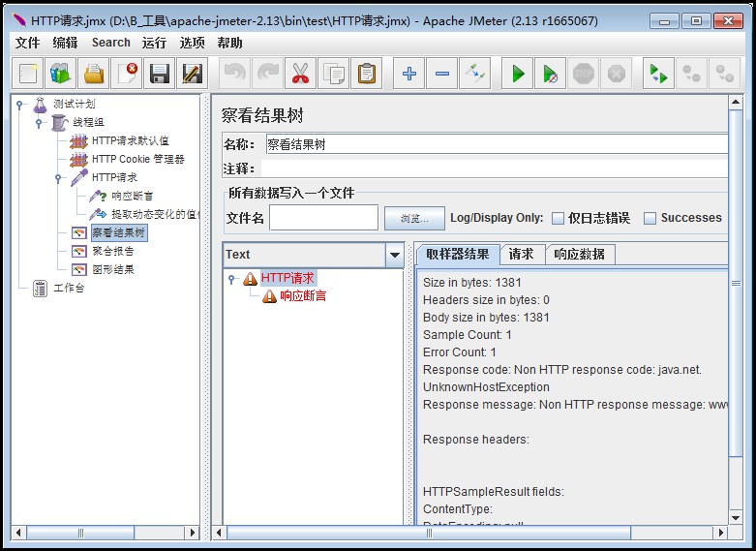Screen dimensions: 756x551
Task: Select HTTP请求 sampler in left tree
Action: [114, 177]
